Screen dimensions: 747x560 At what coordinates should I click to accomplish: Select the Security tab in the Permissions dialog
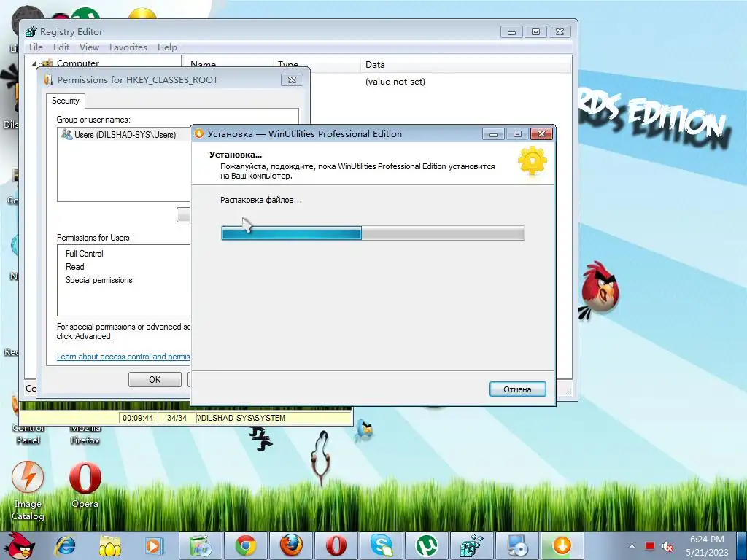pos(65,101)
